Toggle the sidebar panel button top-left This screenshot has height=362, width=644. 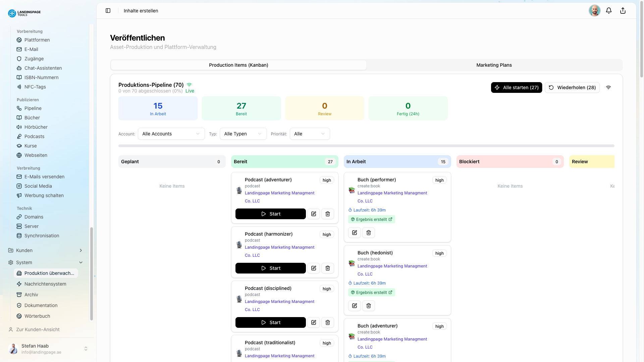108,10
